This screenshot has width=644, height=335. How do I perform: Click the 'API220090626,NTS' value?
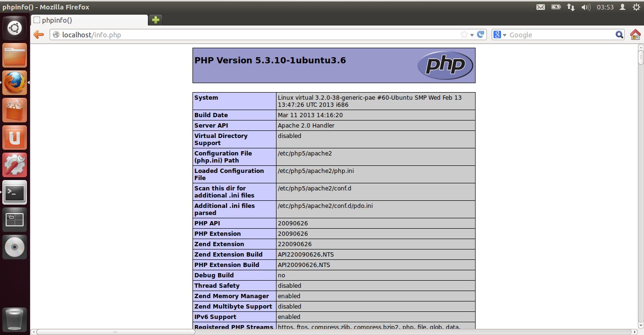pyautogui.click(x=306, y=255)
